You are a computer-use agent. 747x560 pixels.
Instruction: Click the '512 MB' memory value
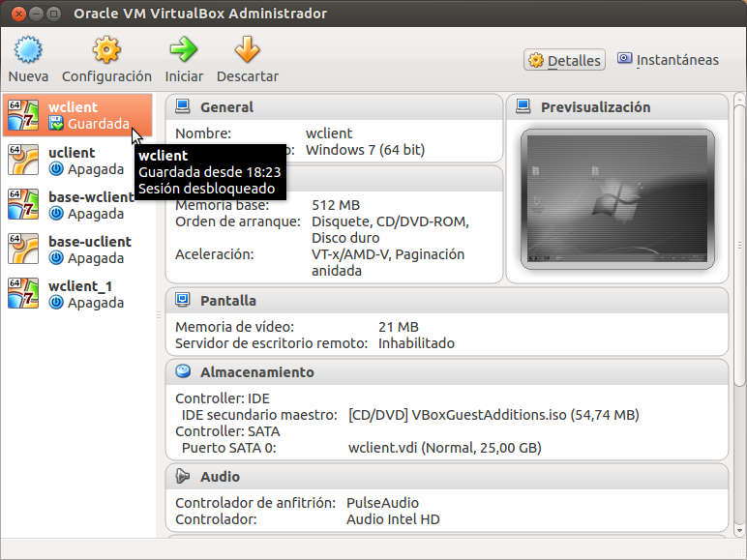pos(336,205)
